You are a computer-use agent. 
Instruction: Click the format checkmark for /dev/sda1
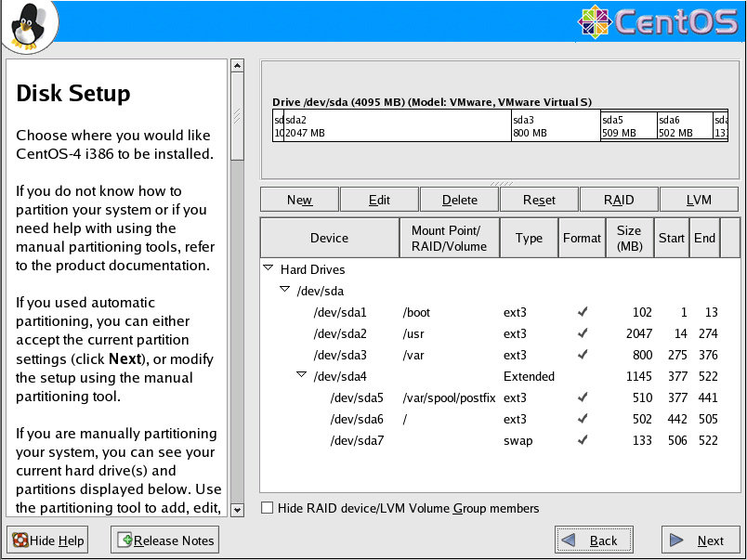tap(582, 313)
